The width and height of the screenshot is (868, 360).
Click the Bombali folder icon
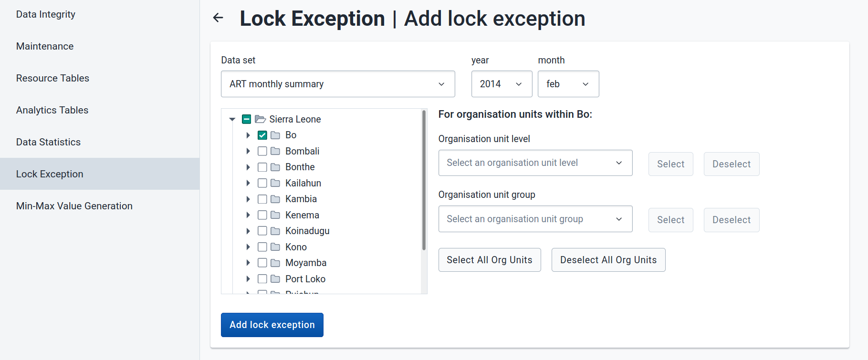pyautogui.click(x=275, y=151)
